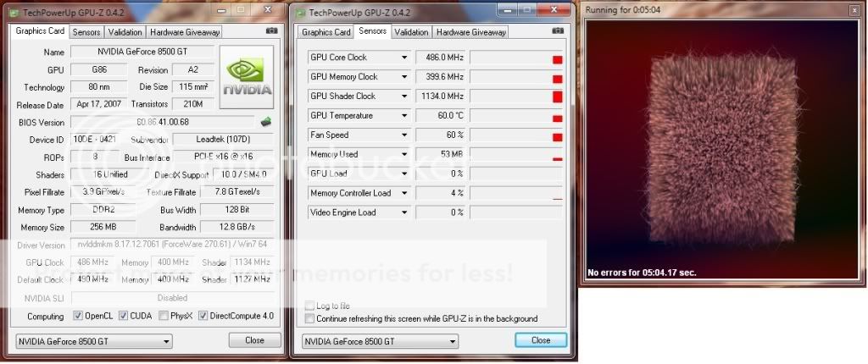Click the Fan Speed history graph
The height and width of the screenshot is (364, 868).
coord(516,135)
